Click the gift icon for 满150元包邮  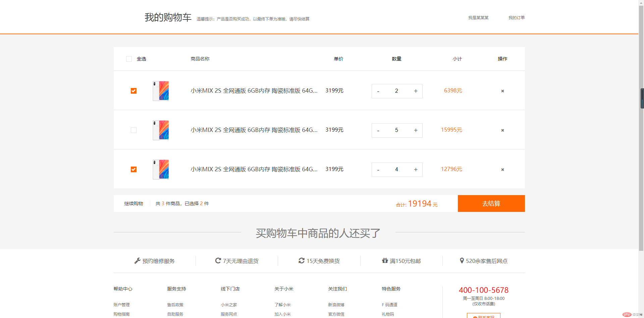(x=385, y=261)
